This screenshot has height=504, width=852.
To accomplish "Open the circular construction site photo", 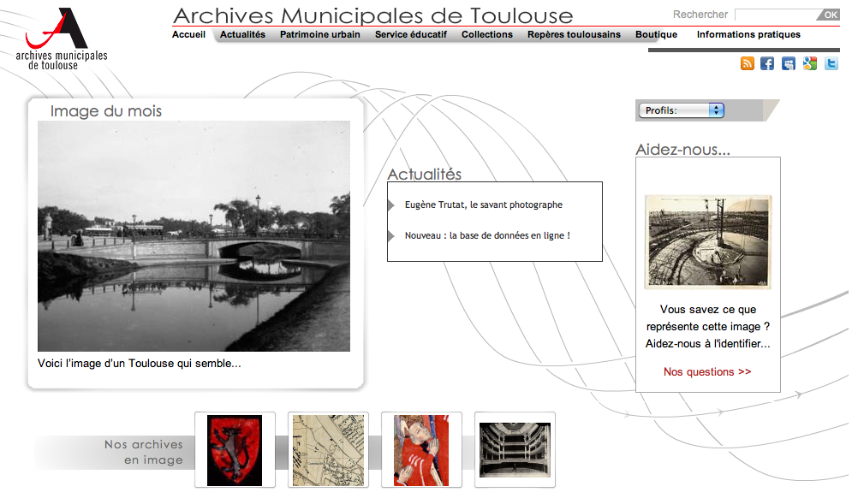I will (708, 241).
